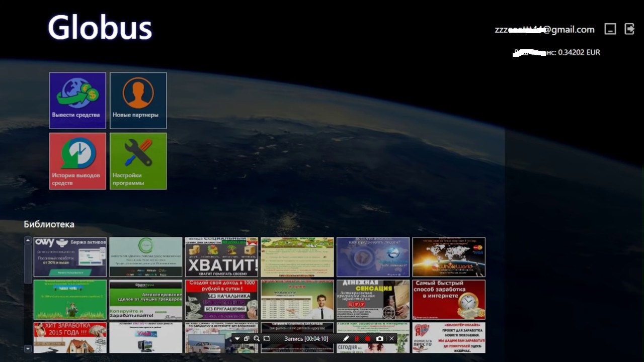Image resolution: width=644 pixels, height=362 pixels.
Task: Open the Новые партнеры tile
Action: pyautogui.click(x=138, y=101)
